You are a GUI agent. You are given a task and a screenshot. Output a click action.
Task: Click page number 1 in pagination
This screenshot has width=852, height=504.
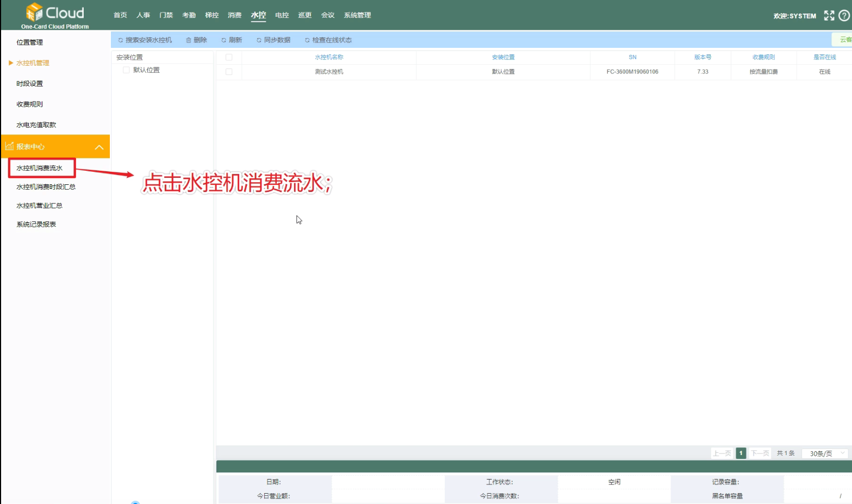pyautogui.click(x=741, y=453)
